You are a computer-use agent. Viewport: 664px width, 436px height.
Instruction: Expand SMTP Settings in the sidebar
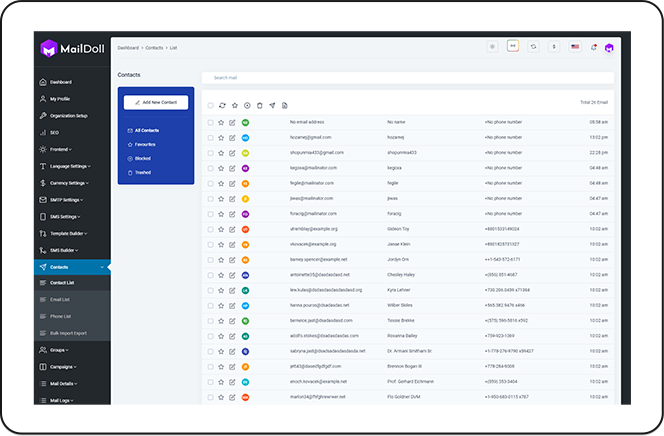coord(71,199)
